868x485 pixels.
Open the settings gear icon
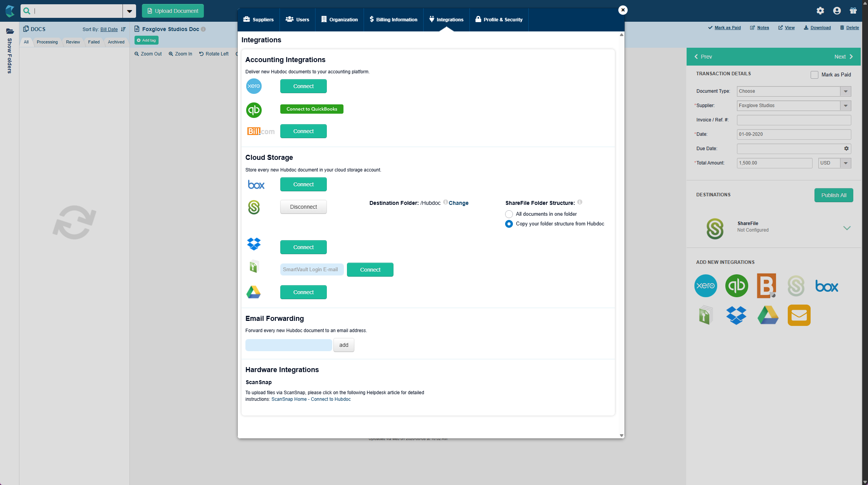(820, 11)
